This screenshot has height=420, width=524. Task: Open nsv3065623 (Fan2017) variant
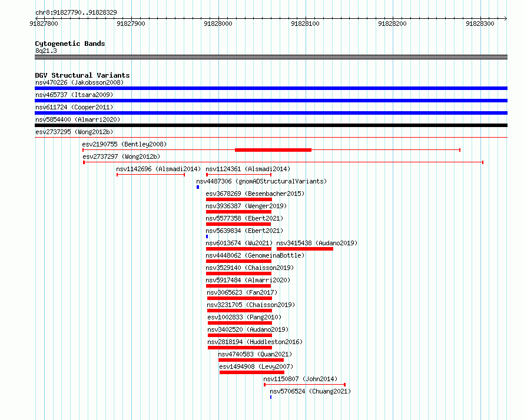point(242,292)
